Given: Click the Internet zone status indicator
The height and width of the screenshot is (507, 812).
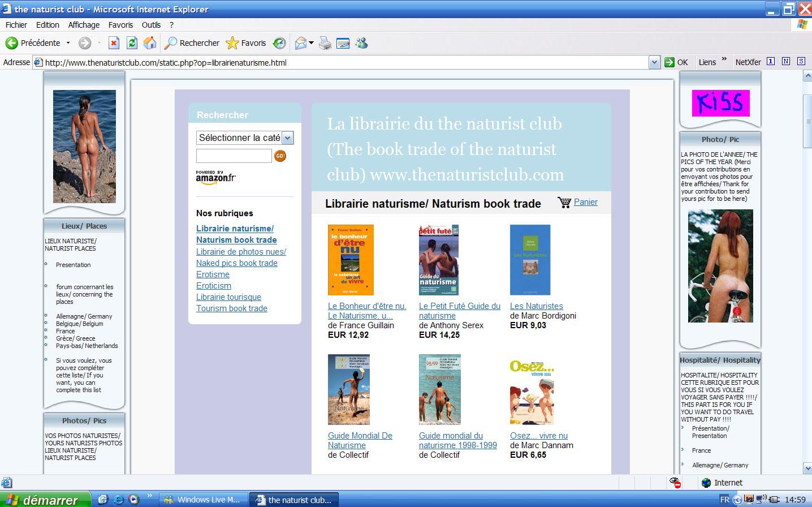Looking at the screenshot, I should [722, 483].
